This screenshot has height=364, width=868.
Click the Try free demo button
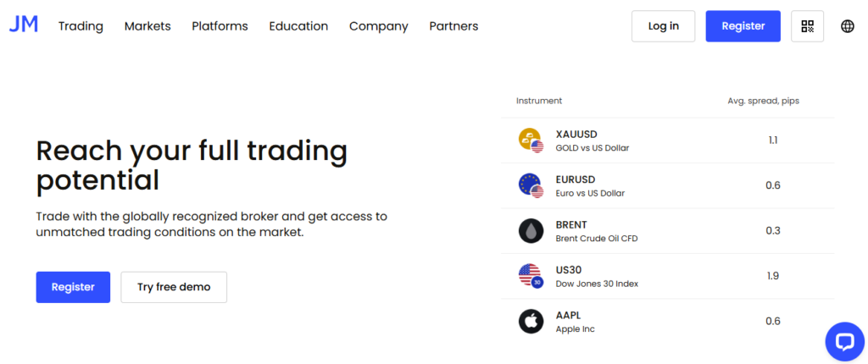point(174,287)
